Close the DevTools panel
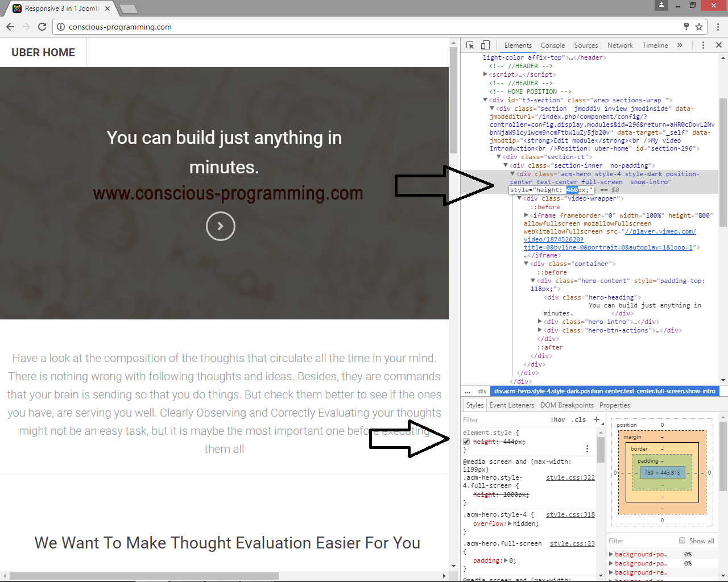 (718, 45)
